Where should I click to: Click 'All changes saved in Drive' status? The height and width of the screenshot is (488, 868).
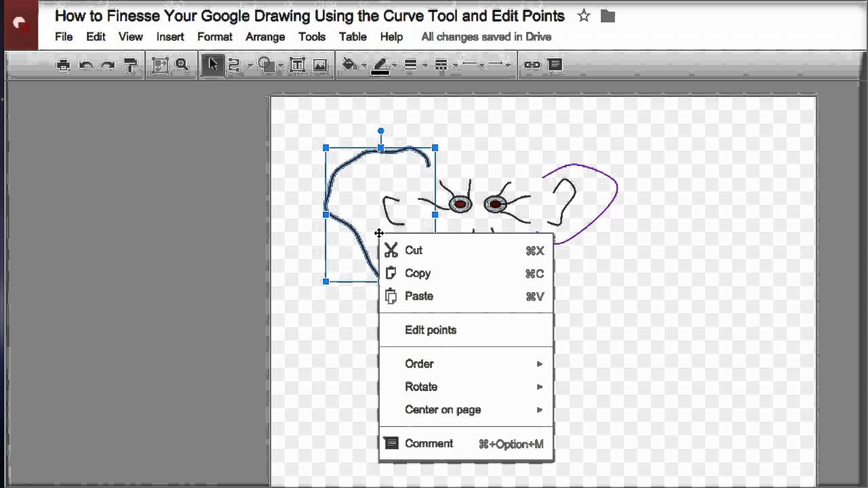click(x=486, y=37)
